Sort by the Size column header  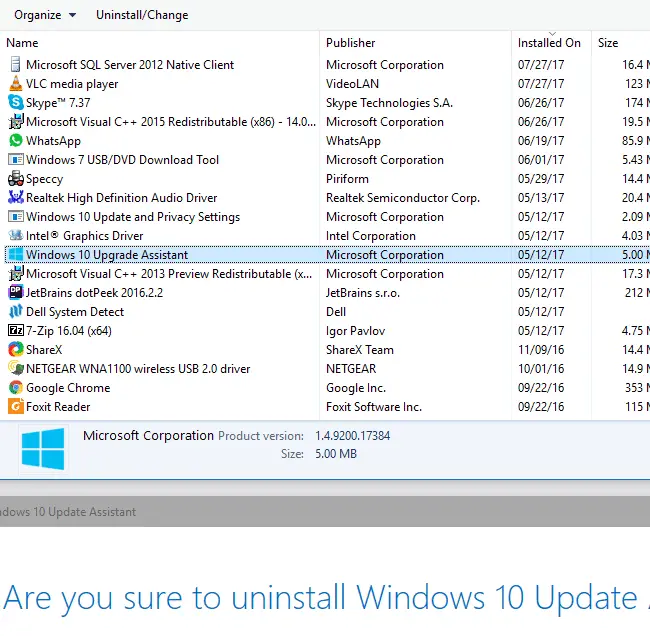(x=608, y=43)
